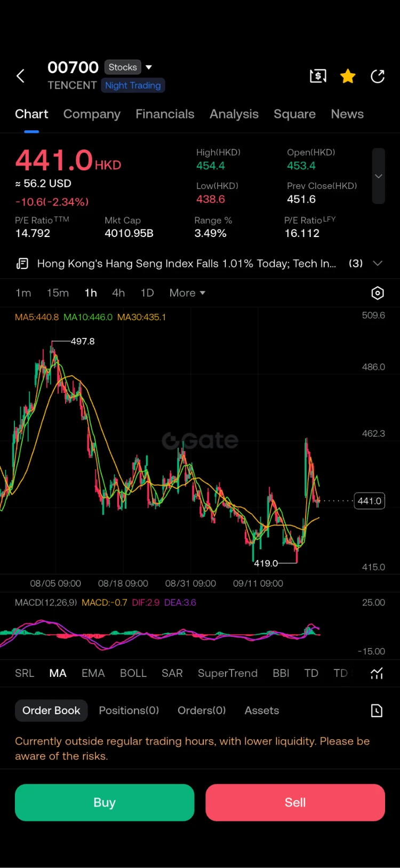Tap the (3) news count
Image resolution: width=400 pixels, height=868 pixels.
356,263
